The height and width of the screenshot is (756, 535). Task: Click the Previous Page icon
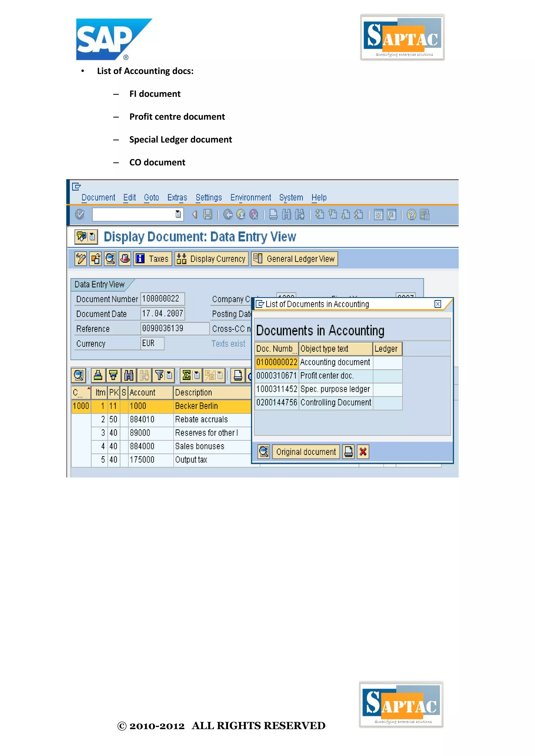click(x=333, y=214)
